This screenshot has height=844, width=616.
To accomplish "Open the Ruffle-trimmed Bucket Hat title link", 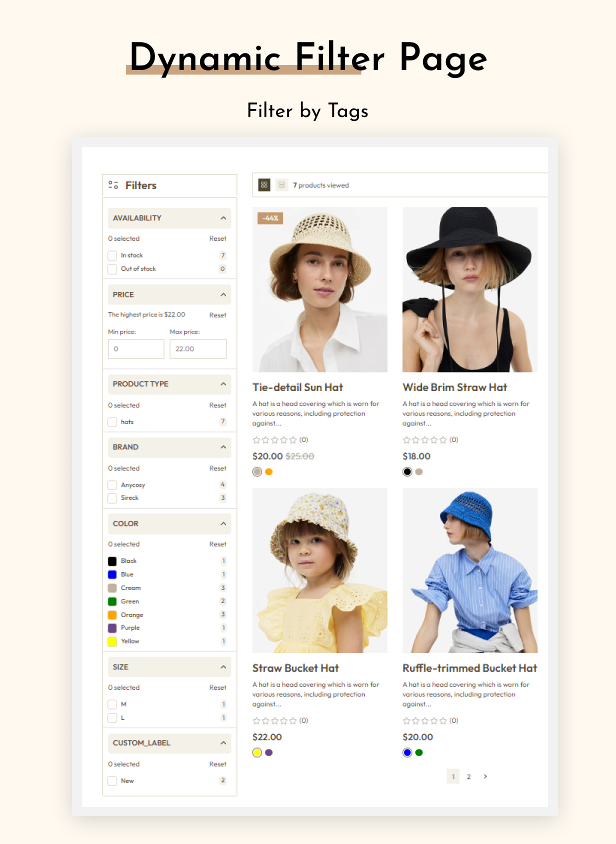I will pyautogui.click(x=469, y=668).
